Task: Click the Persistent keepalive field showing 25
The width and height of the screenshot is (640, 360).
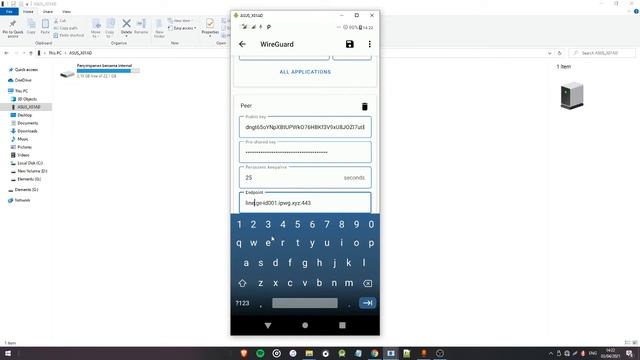Action: (x=305, y=178)
